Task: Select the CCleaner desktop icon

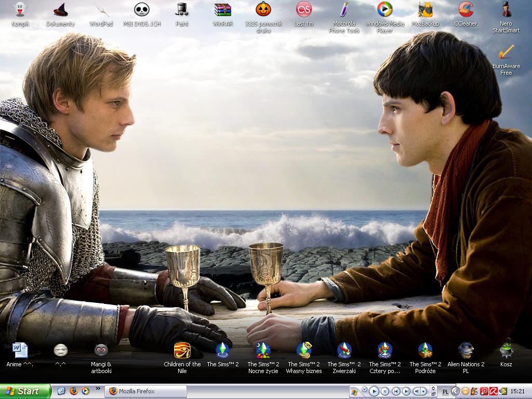Action: pos(465,14)
